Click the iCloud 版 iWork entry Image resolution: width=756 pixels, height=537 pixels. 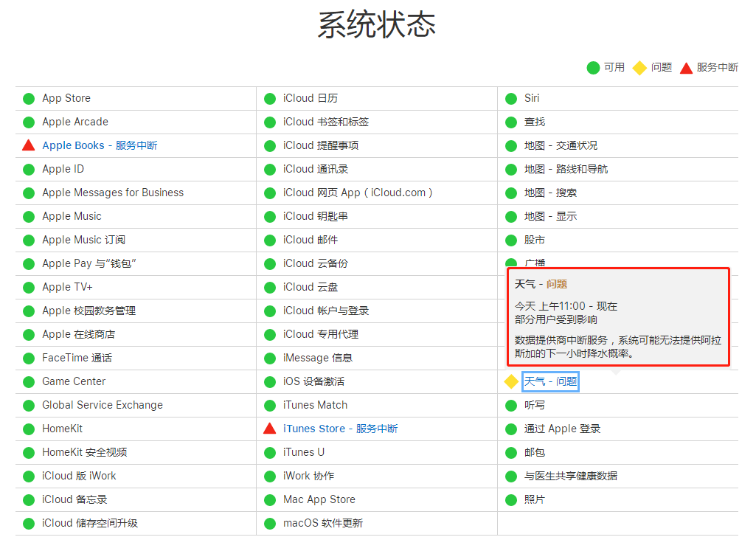[x=79, y=476]
